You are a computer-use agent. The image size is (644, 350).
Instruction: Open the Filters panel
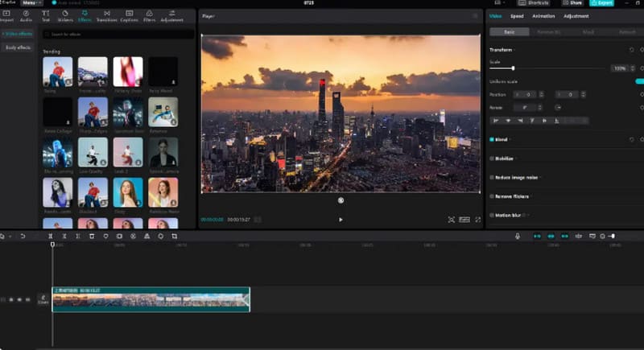[x=149, y=16]
